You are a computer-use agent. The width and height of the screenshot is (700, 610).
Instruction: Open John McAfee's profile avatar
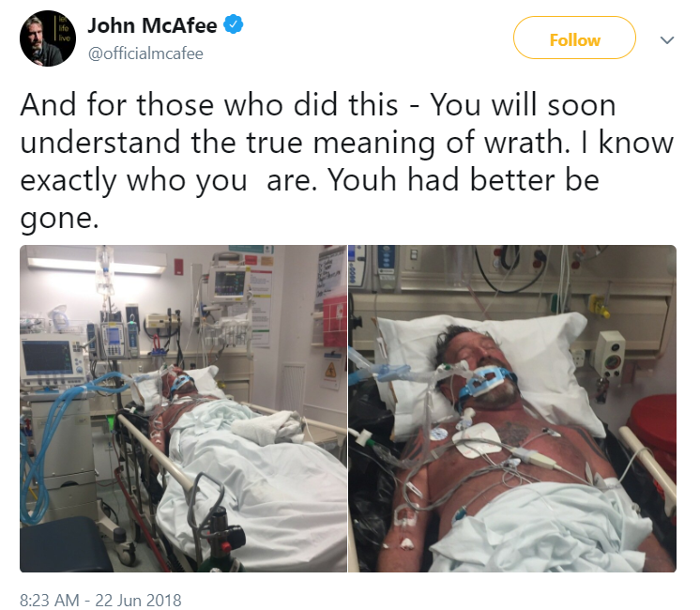coord(48,38)
